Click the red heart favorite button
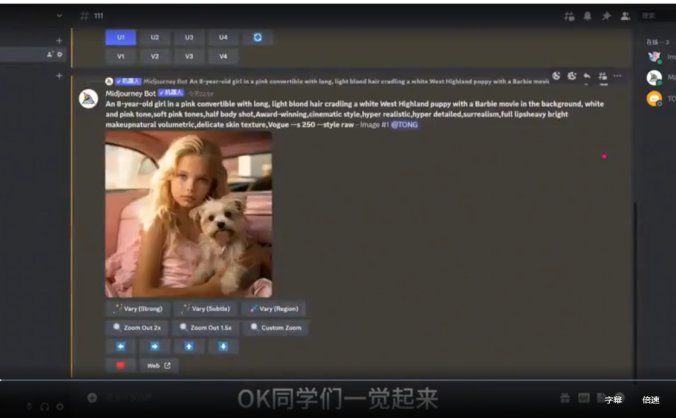The image size is (676, 418). coord(120,366)
